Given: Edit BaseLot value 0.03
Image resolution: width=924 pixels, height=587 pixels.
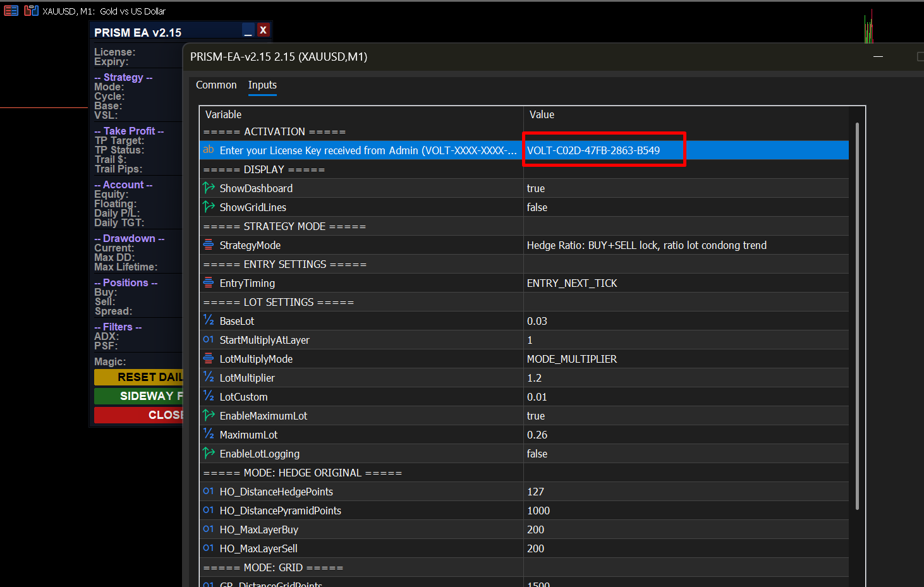Looking at the screenshot, I should click(686, 321).
